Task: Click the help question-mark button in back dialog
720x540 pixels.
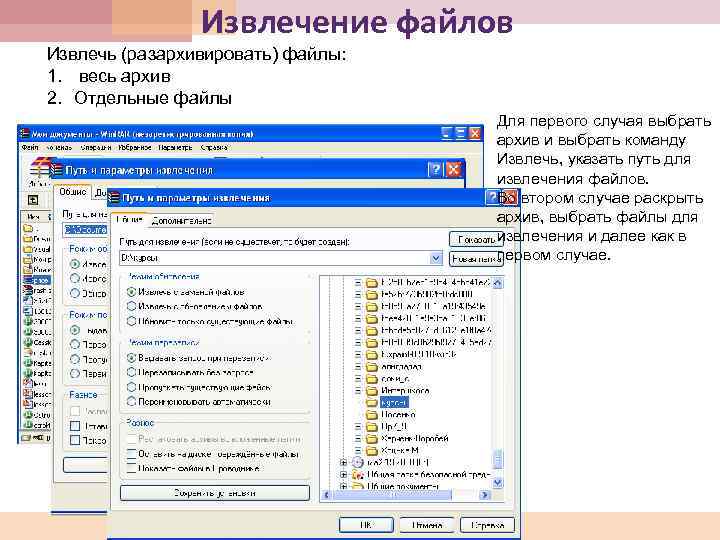Action: pos(434,169)
